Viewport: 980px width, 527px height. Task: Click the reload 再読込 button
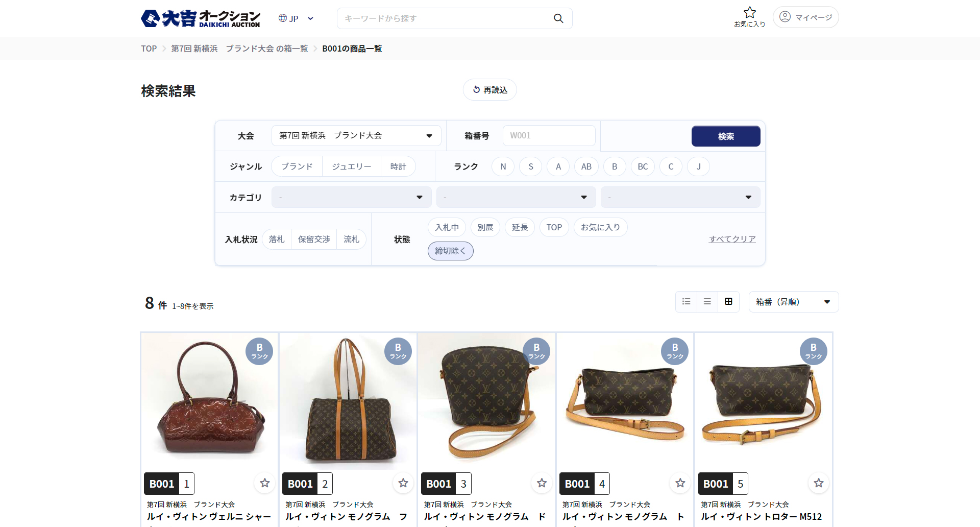coord(490,90)
